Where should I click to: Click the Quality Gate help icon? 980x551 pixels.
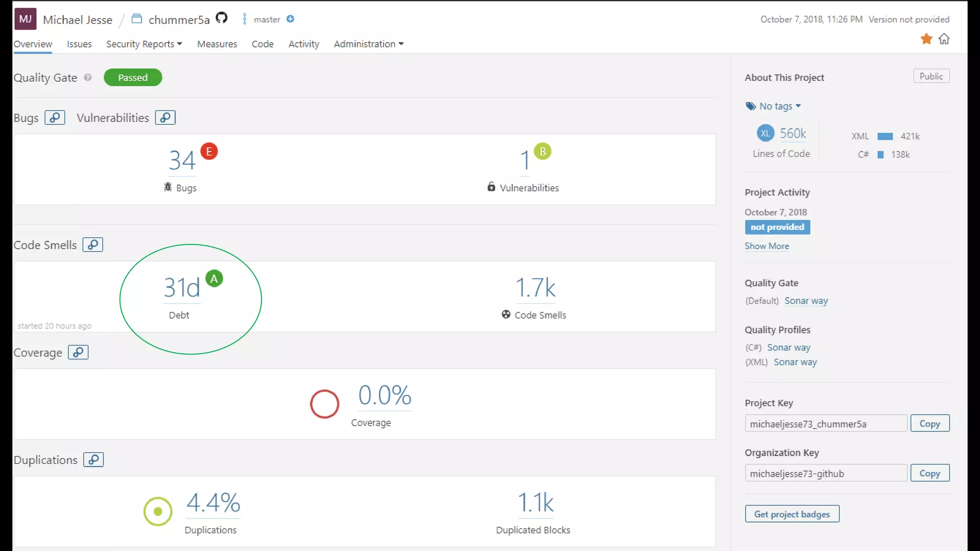88,77
